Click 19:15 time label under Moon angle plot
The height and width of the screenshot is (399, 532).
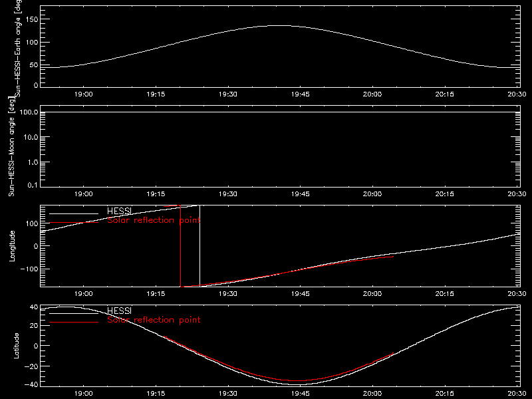point(156,194)
